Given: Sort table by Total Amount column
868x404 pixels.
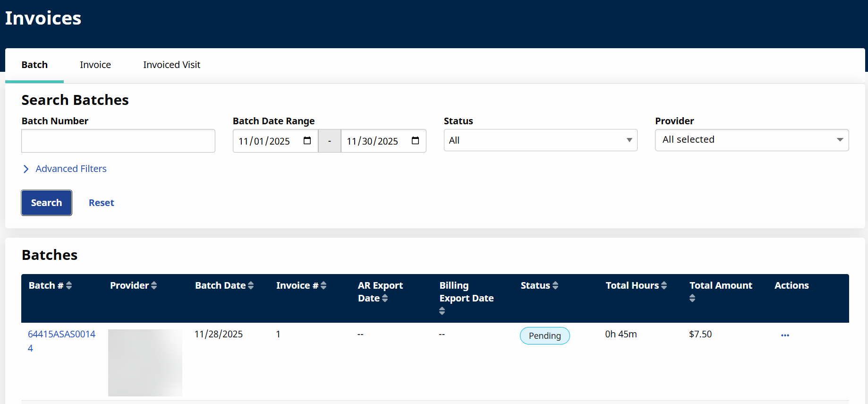Looking at the screenshot, I should [692, 298].
